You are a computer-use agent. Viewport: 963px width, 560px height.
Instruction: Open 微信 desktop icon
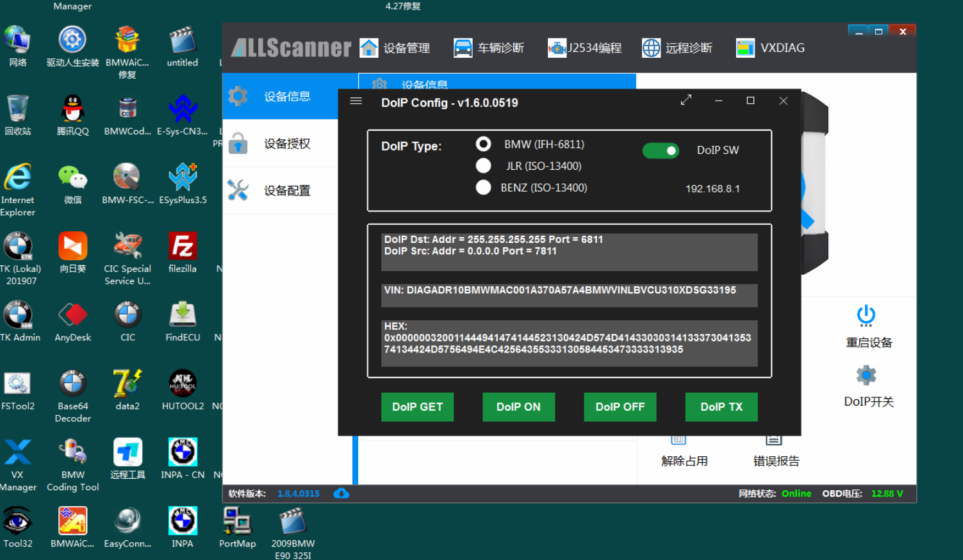click(x=72, y=184)
